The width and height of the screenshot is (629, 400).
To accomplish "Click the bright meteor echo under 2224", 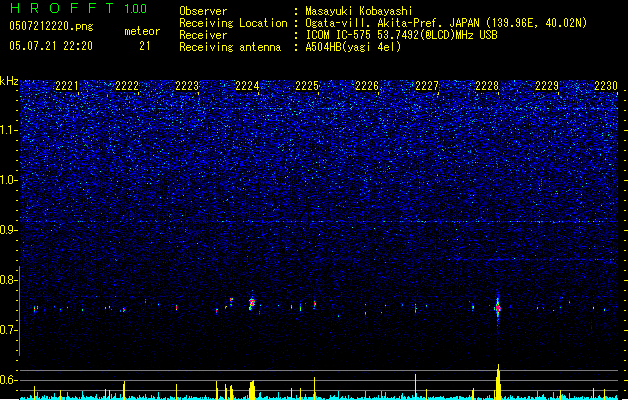I will click(x=252, y=304).
